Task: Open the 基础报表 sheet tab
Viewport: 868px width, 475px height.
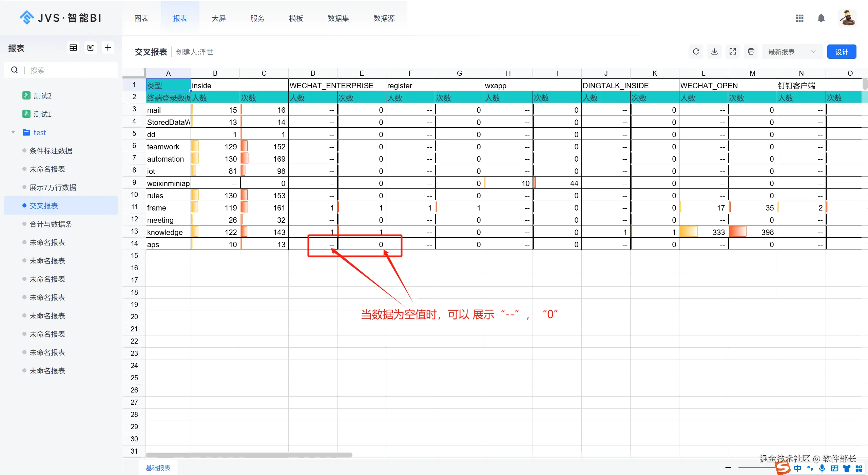Action: 158,468
